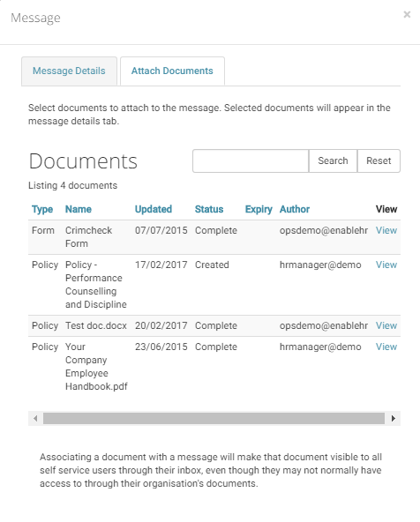Sort documents by Author column header
The width and height of the screenshot is (420, 522).
(x=295, y=209)
